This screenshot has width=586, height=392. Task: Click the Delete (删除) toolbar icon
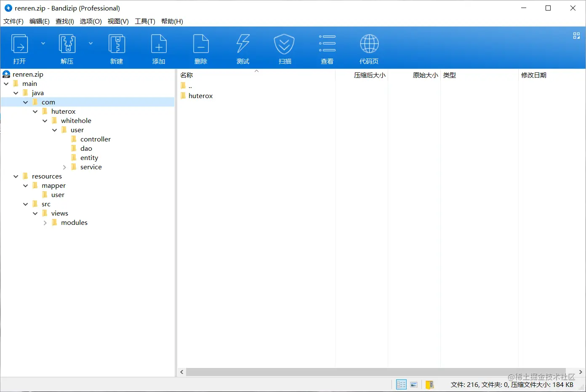tap(201, 44)
